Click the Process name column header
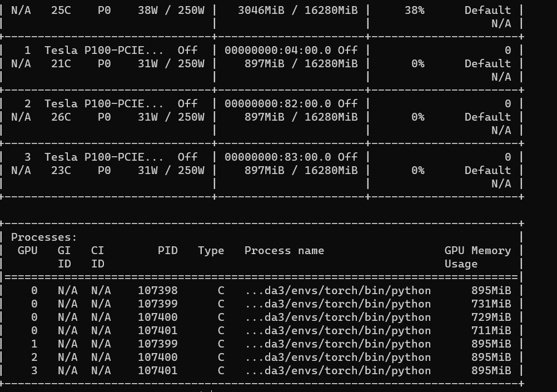This screenshot has width=557, height=392. pyautogui.click(x=284, y=250)
